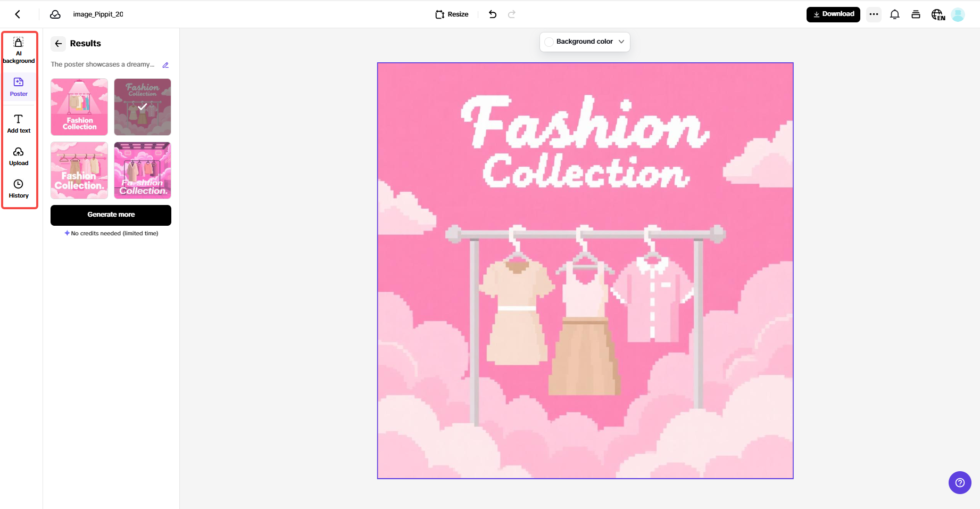Viewport: 980px width, 509px height.
Task: Open the help question mark bubble
Action: [x=960, y=483]
